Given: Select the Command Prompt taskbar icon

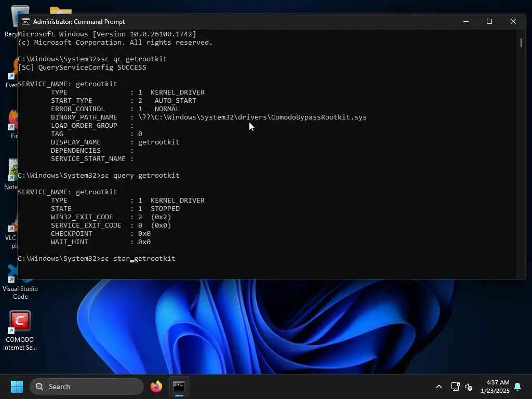Looking at the screenshot, I should [179, 387].
